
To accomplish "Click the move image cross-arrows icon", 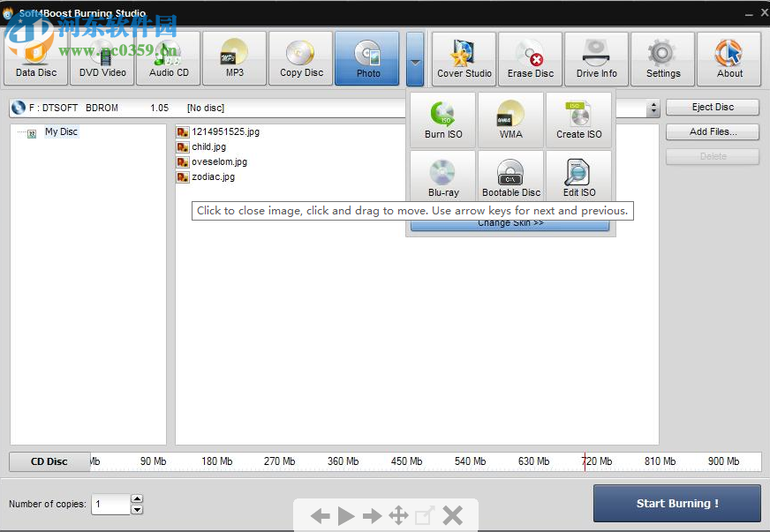I will point(398,516).
